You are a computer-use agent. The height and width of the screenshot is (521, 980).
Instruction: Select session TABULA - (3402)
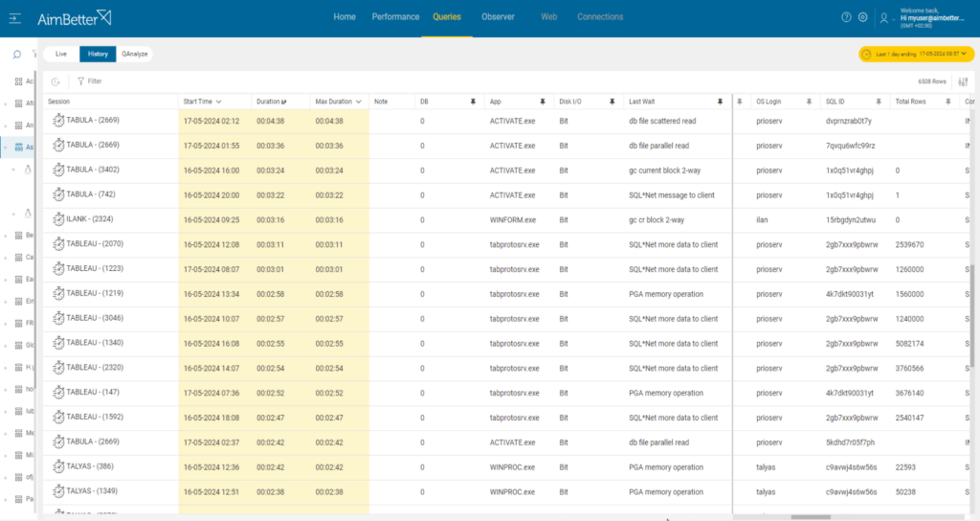(93, 170)
